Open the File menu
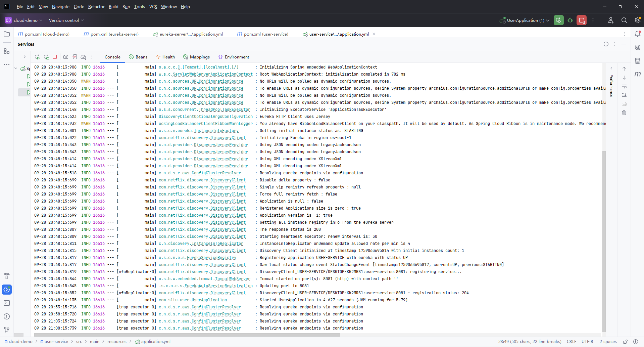 point(20,6)
